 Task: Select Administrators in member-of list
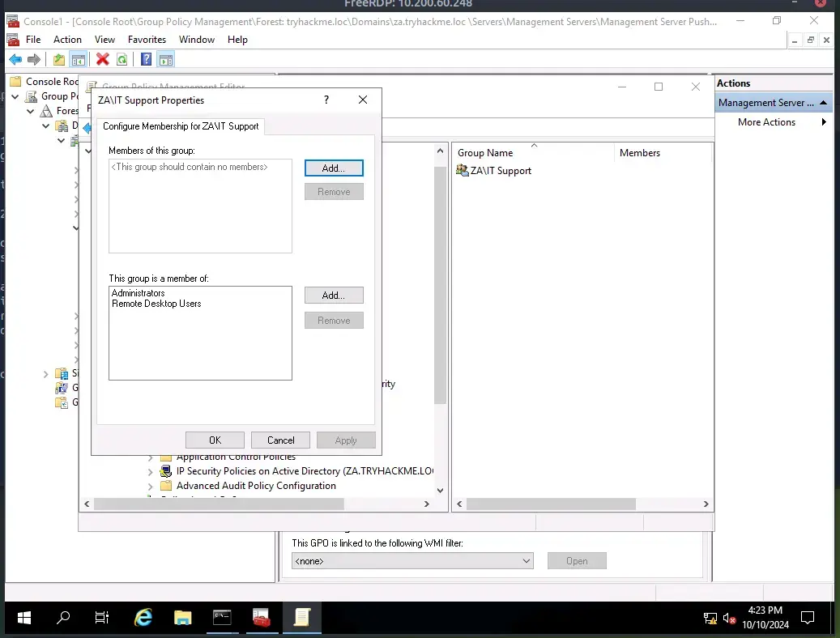click(139, 293)
